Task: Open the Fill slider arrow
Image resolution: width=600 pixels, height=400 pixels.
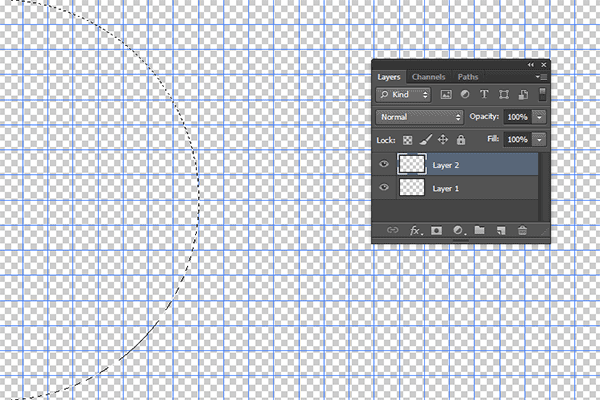Action: (x=539, y=140)
